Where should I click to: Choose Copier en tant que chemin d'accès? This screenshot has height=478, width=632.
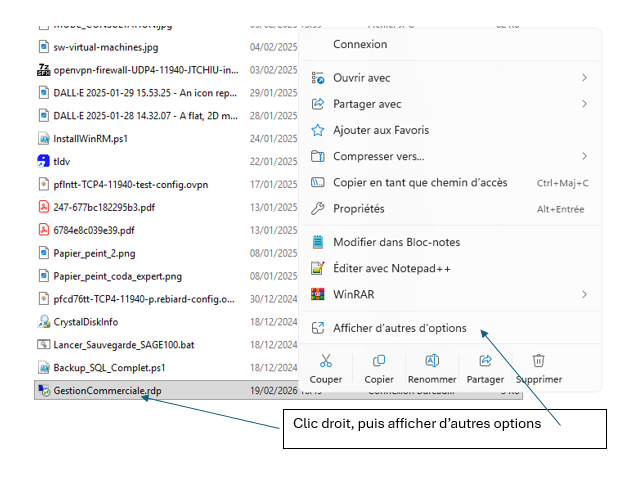420,183
